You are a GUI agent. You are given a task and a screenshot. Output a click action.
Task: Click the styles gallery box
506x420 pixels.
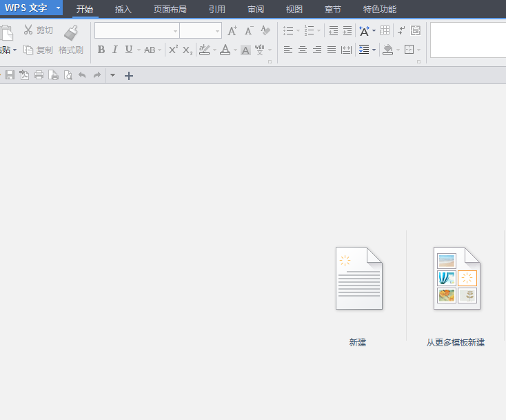pos(468,40)
